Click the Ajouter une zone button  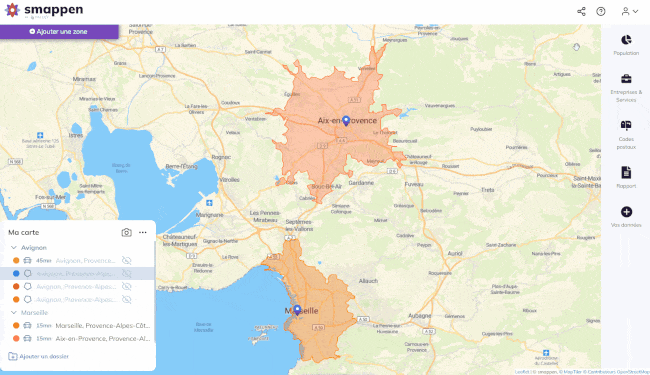tap(59, 31)
